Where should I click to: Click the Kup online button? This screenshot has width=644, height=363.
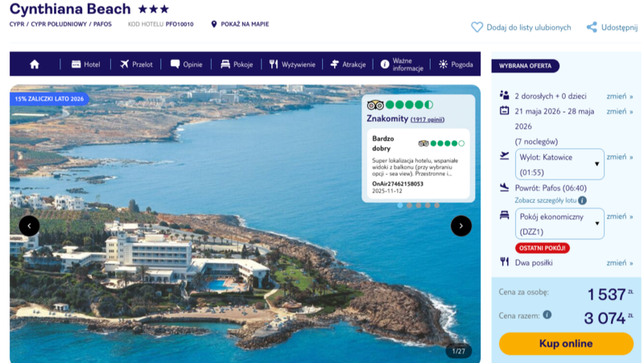pos(566,344)
